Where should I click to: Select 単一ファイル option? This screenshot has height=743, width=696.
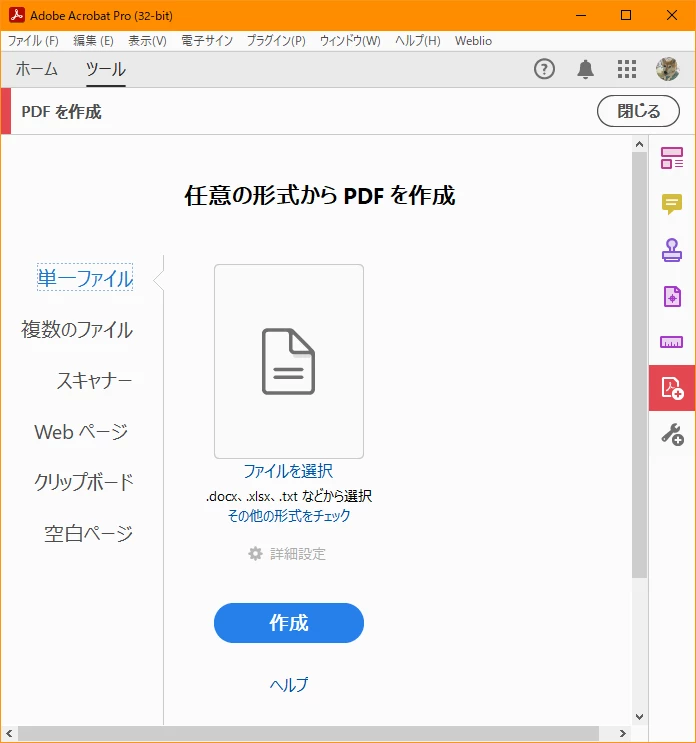click(85, 278)
